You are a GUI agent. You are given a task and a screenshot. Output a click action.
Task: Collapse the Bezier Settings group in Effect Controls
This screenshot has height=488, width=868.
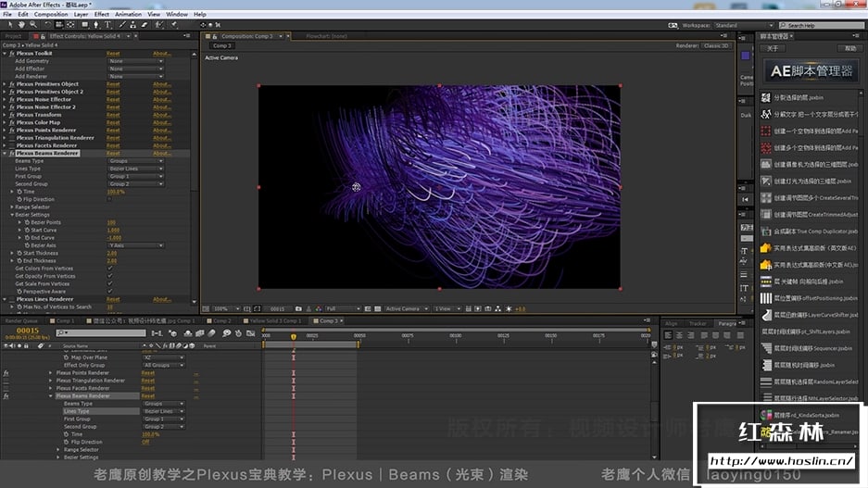(x=12, y=215)
